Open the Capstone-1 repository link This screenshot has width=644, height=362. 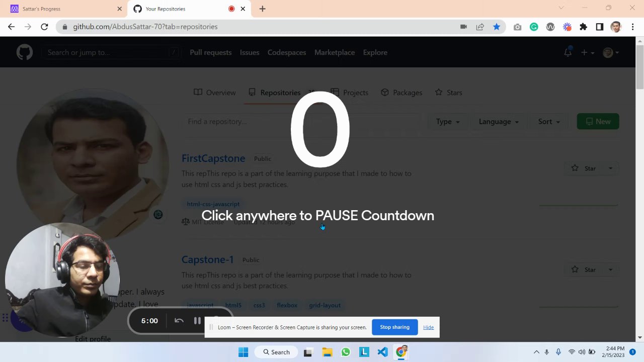click(208, 259)
